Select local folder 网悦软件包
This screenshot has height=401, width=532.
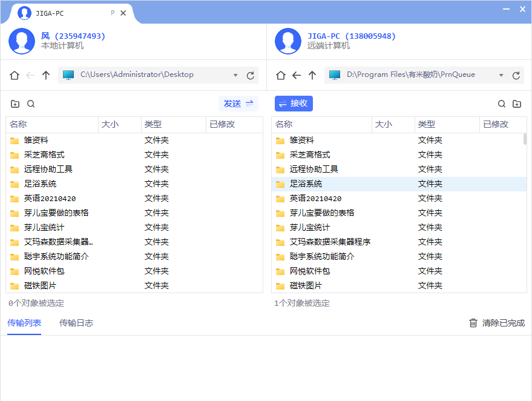pos(134,271)
